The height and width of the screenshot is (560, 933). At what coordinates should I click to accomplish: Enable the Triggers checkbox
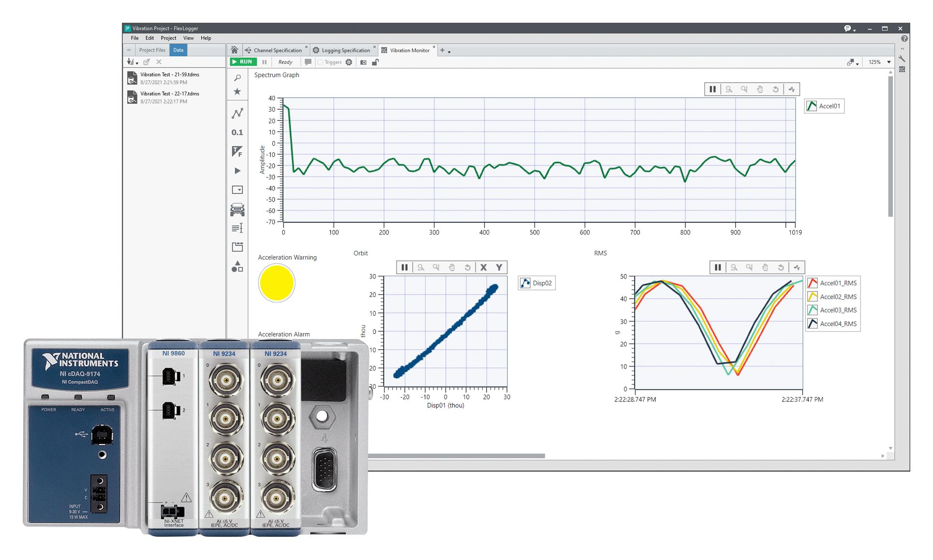(320, 62)
